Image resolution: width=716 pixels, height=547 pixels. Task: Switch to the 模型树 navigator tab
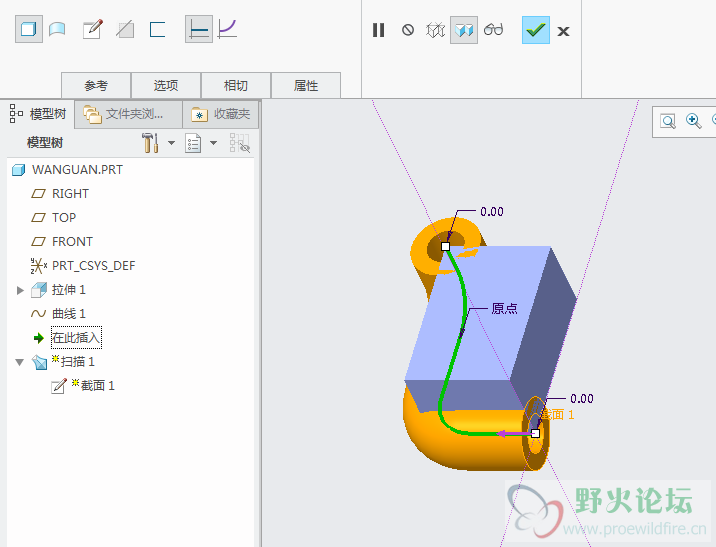coord(38,114)
